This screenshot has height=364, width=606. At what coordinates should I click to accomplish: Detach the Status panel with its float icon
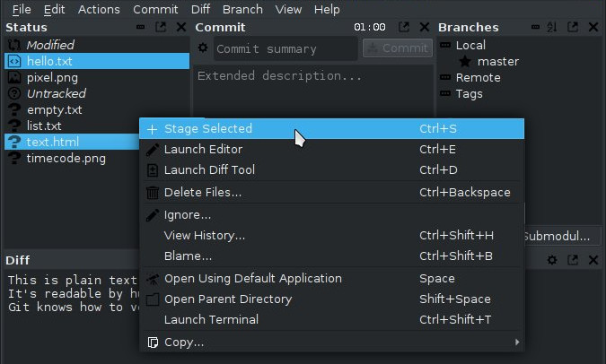(161, 28)
